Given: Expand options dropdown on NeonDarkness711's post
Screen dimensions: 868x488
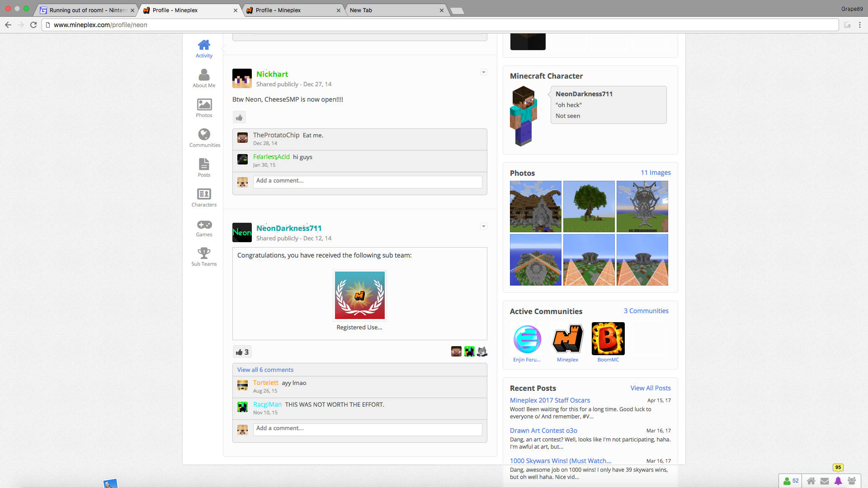Looking at the screenshot, I should pyautogui.click(x=483, y=226).
